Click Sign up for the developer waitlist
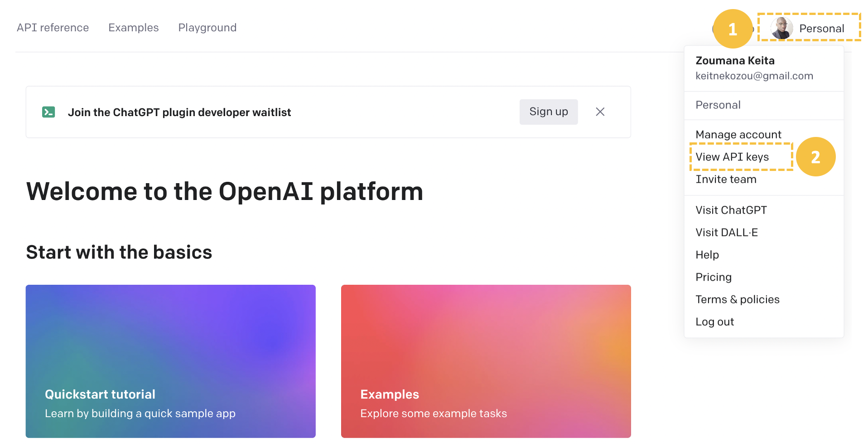Screen dimensions: 868x448 coord(548,112)
